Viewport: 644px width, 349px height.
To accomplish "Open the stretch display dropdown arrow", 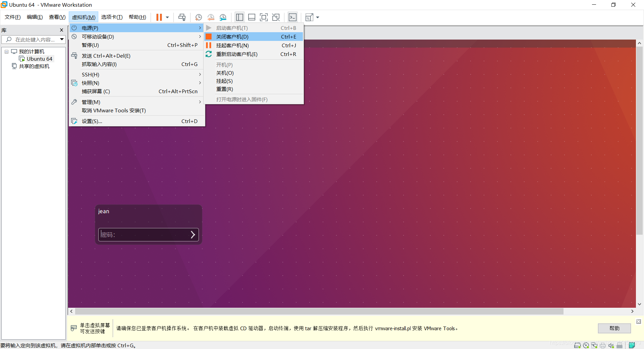I will 318,17.
